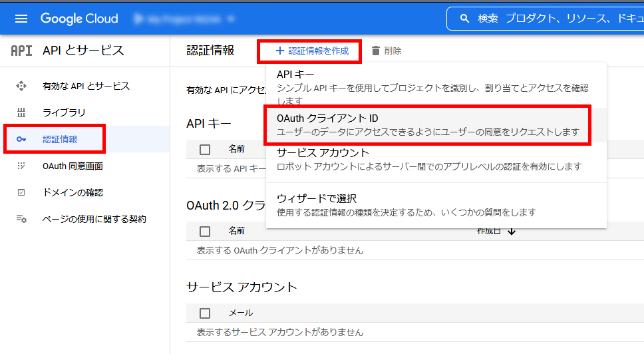644x354 pixels.
Task: Click 名前 column header in OAuth table
Action: tap(237, 231)
